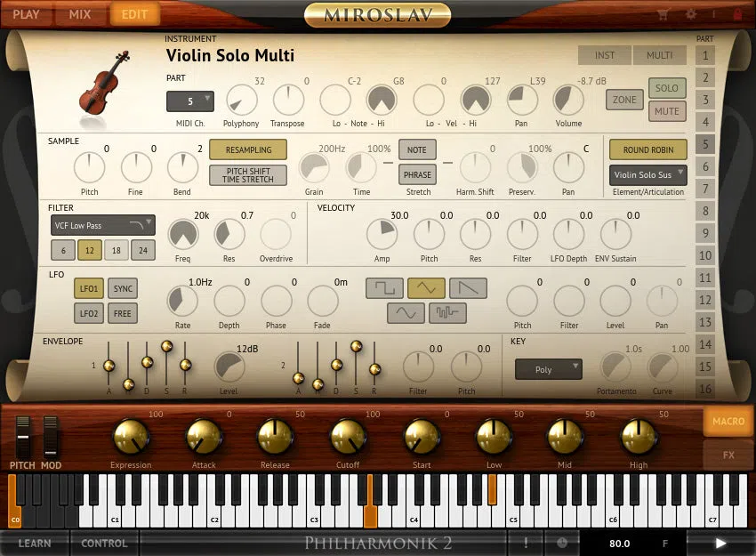Toggle the RESAMPLING mode button

248,149
